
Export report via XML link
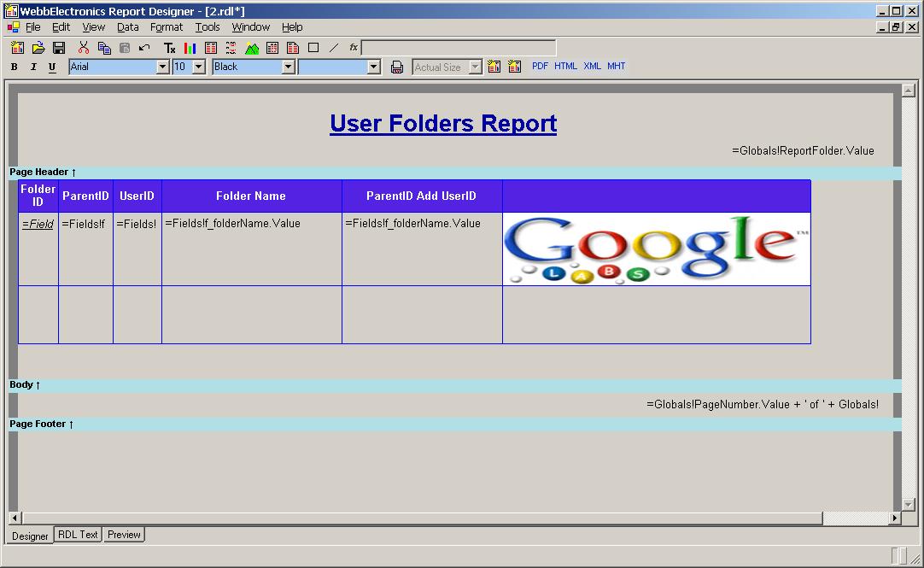[x=593, y=66]
